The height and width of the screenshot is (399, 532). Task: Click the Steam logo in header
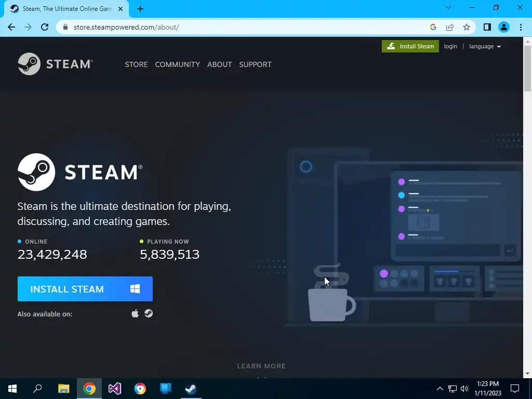point(55,64)
